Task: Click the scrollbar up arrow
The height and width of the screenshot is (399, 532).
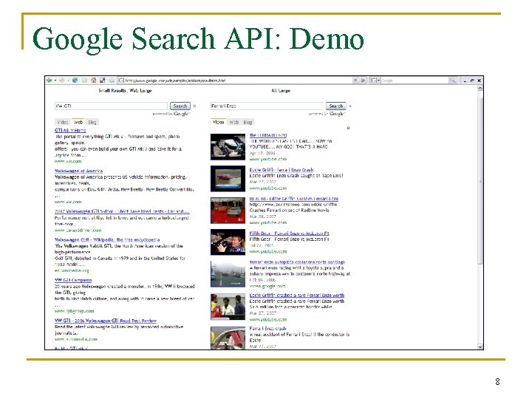Action: (x=480, y=88)
